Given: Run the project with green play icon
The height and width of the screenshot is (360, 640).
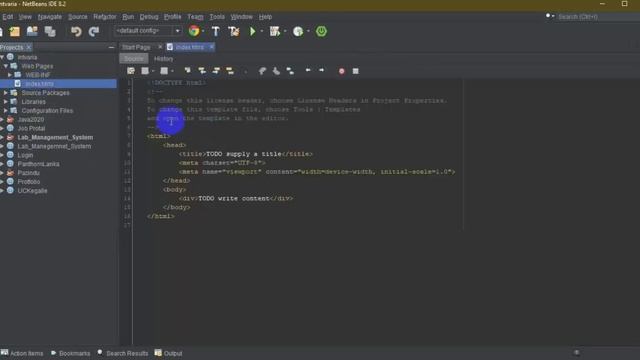Looking at the screenshot, I should (253, 31).
